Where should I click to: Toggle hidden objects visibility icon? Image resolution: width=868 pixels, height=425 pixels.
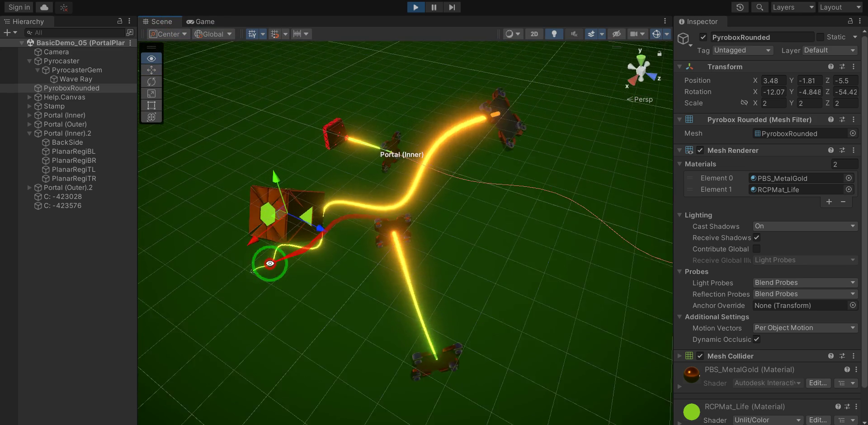coord(616,34)
